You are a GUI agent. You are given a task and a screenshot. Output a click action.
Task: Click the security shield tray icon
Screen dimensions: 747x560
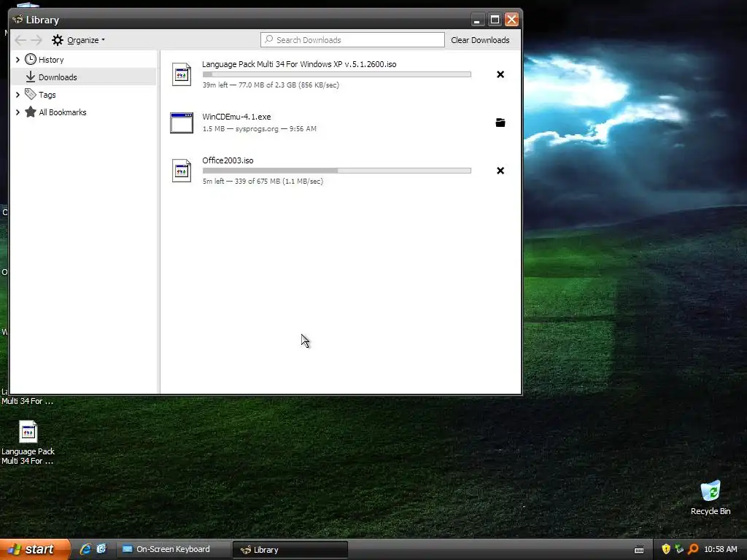[666, 549]
